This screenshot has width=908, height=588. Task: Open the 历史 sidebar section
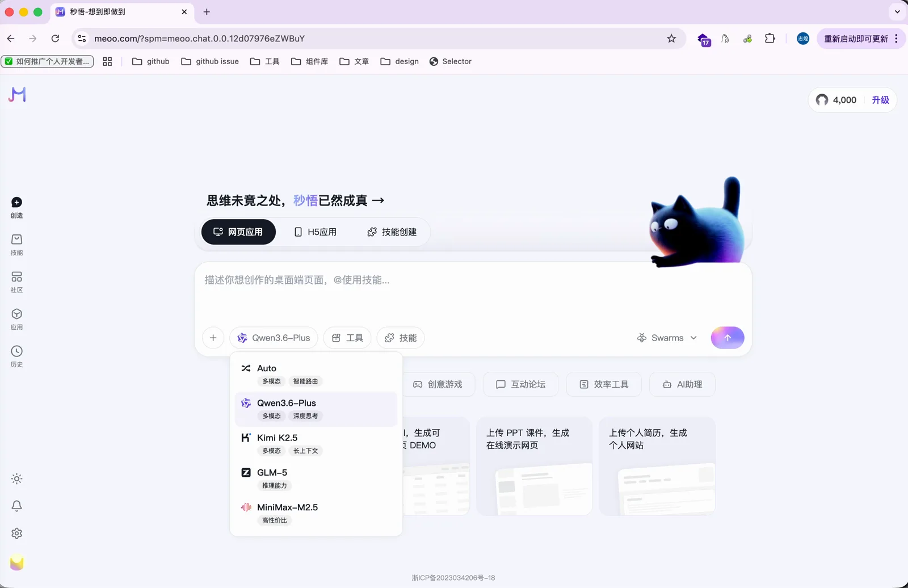click(x=17, y=356)
